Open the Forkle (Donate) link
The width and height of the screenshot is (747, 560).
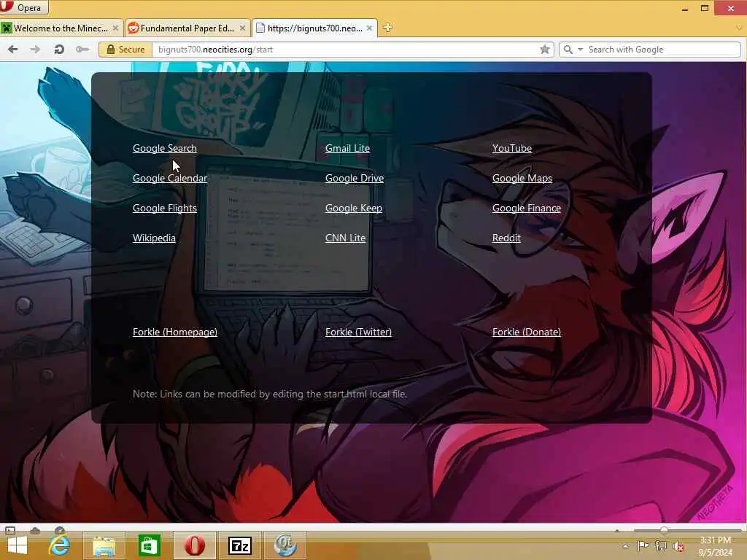click(527, 332)
